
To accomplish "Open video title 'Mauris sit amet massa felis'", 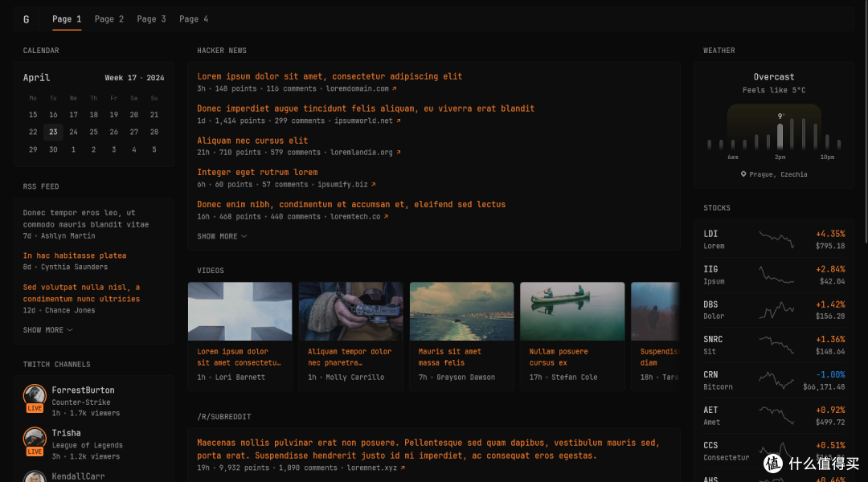I will (x=449, y=357).
